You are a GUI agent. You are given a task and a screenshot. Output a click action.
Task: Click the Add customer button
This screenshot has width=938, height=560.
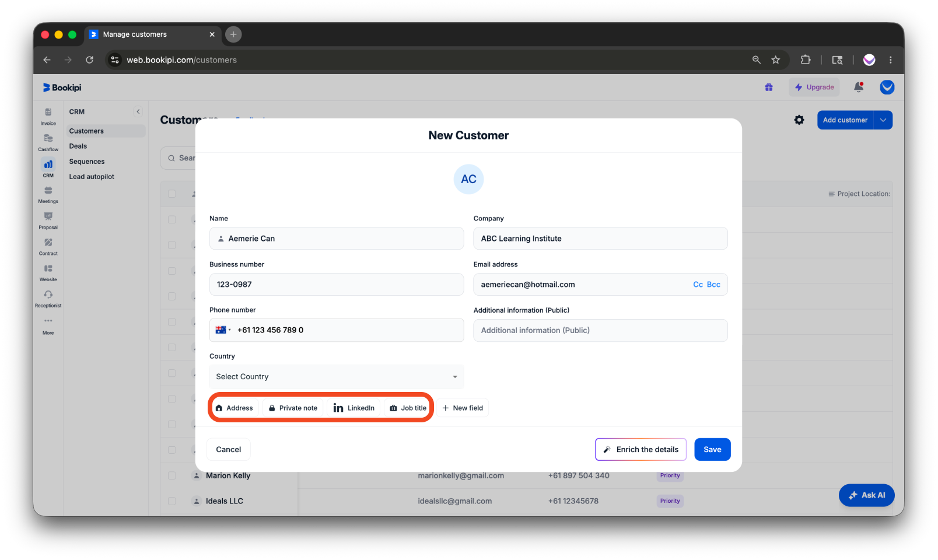[845, 120]
